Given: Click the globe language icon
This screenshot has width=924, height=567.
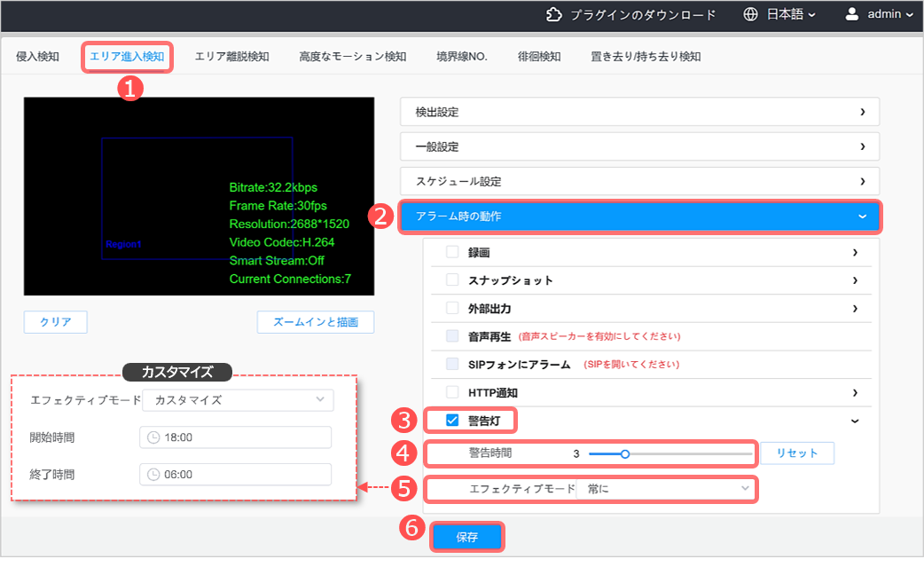Looking at the screenshot, I should 751,14.
